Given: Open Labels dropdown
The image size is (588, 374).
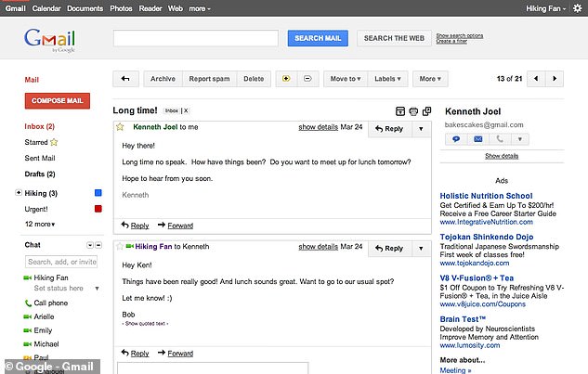Looking at the screenshot, I should [x=387, y=79].
